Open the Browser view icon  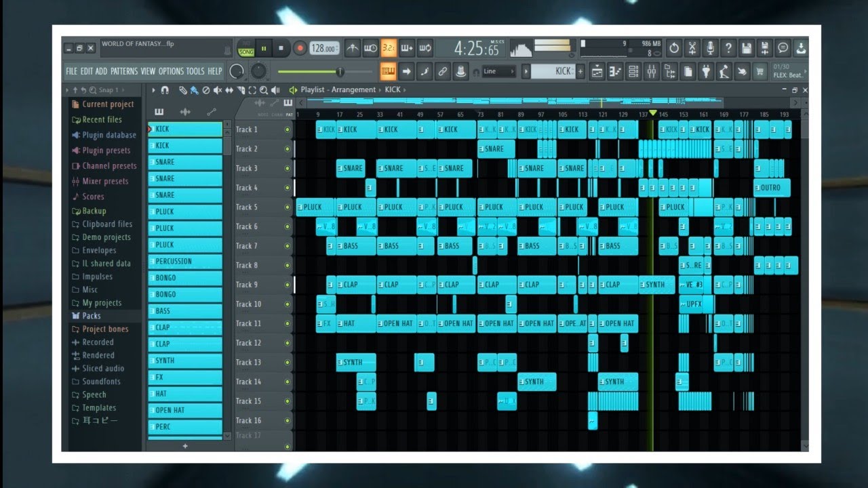tap(670, 71)
